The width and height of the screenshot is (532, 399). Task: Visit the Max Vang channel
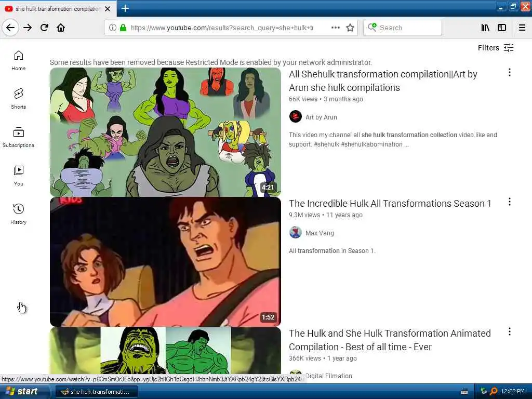pyautogui.click(x=320, y=233)
